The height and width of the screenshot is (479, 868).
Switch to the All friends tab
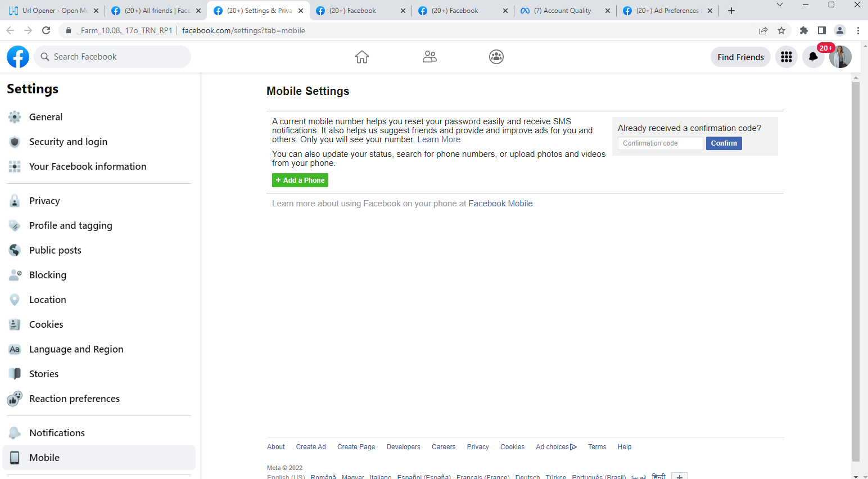tap(156, 11)
